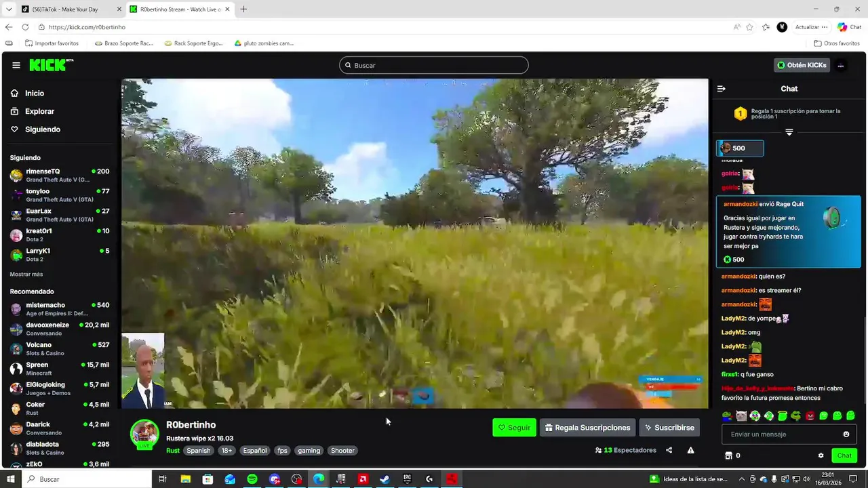The width and height of the screenshot is (868, 488).
Task: Open Coker recommended channel
Action: [60, 409]
